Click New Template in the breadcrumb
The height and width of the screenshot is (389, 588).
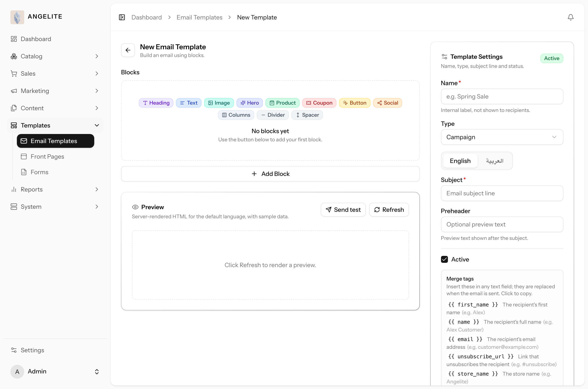pos(257,17)
